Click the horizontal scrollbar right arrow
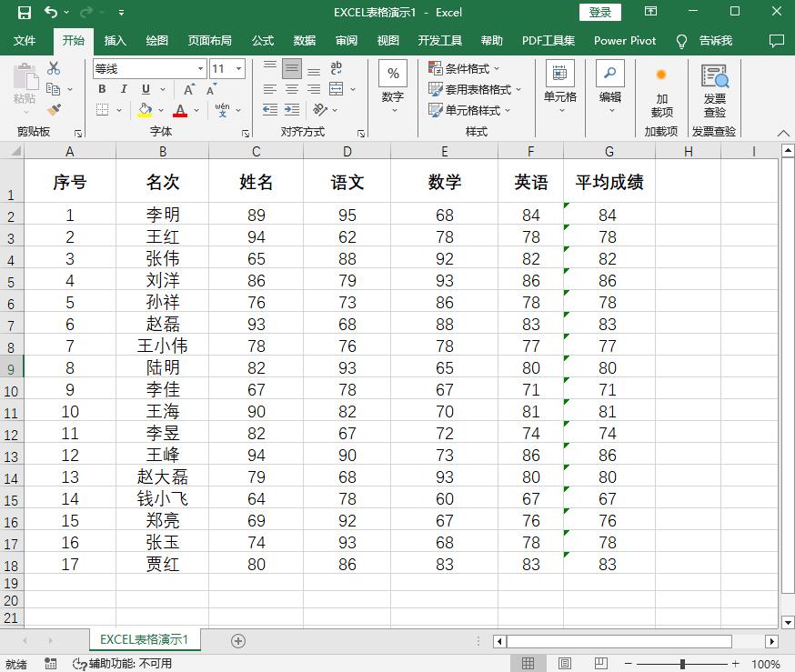 (771, 642)
